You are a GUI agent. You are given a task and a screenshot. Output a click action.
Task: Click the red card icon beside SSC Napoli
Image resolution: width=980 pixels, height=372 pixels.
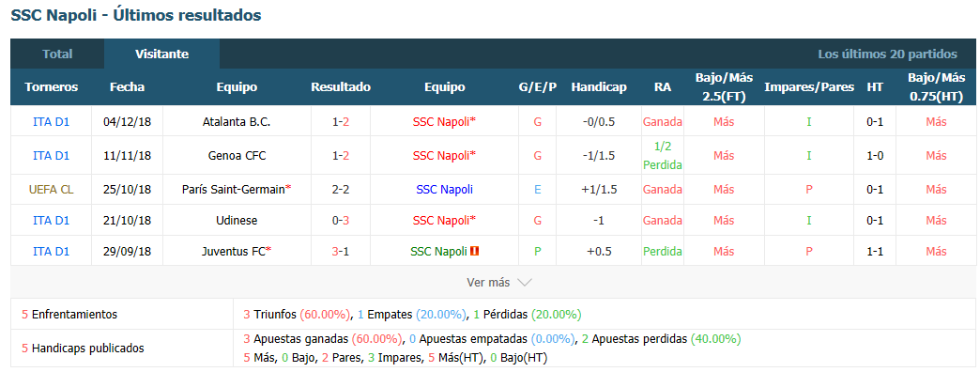click(x=475, y=251)
